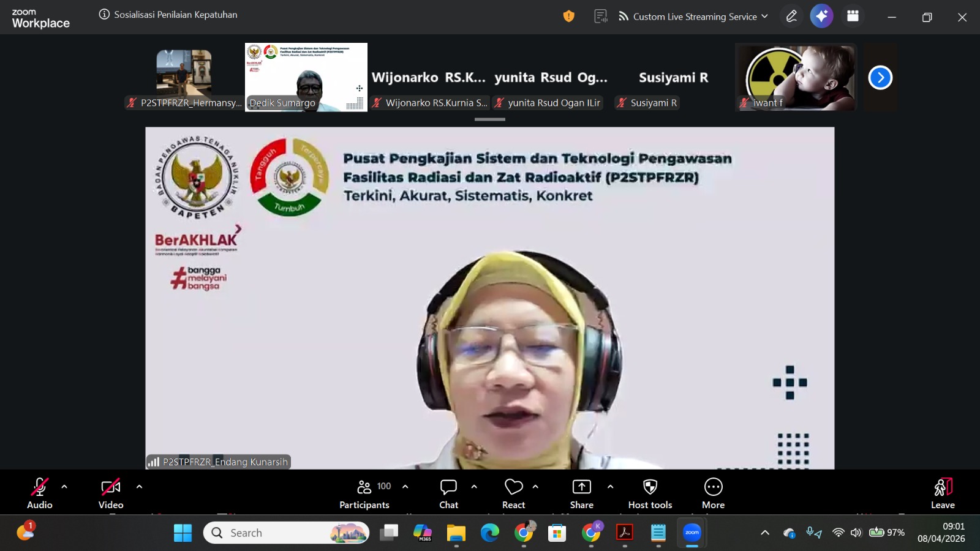The image size is (980, 551).
Task: Expand the Audio options arrow
Action: pos(64,487)
